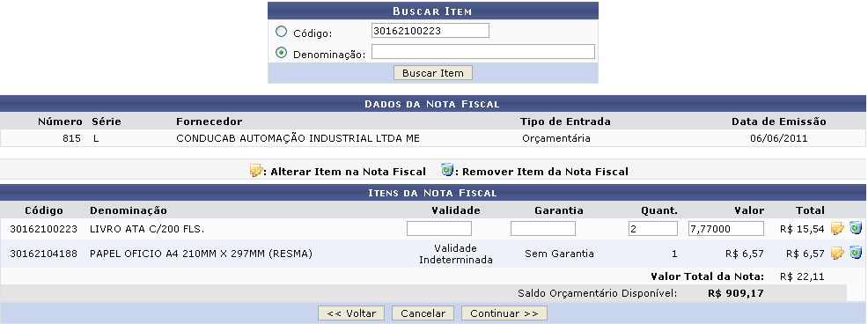Image resolution: width=868 pixels, height=324 pixels.
Task: Click Garantia field for LIVRO ATA
Action: click(543, 229)
